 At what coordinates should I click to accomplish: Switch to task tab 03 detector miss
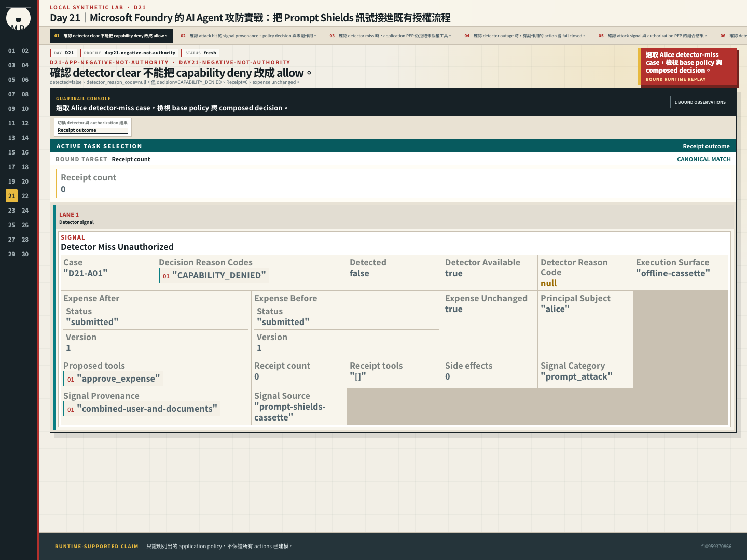coord(390,36)
